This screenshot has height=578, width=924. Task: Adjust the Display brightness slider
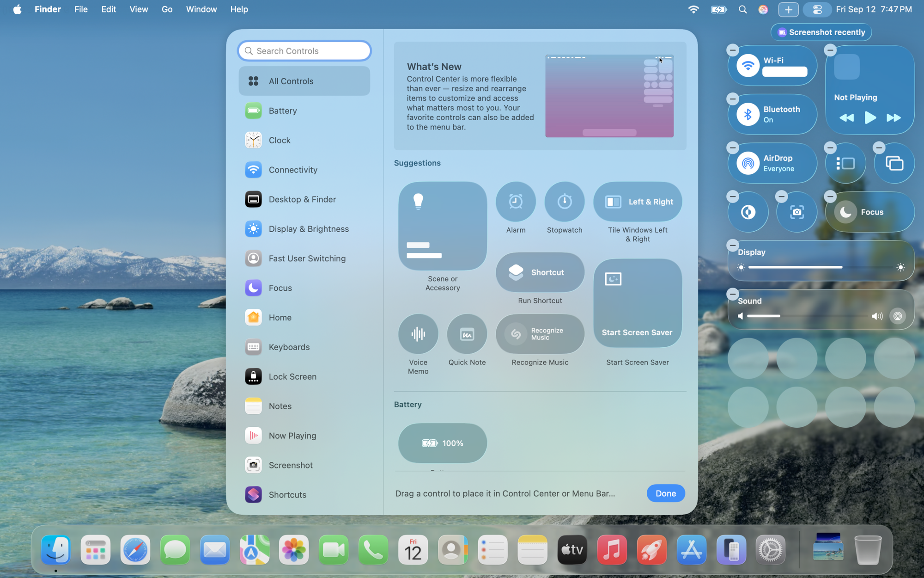point(820,267)
